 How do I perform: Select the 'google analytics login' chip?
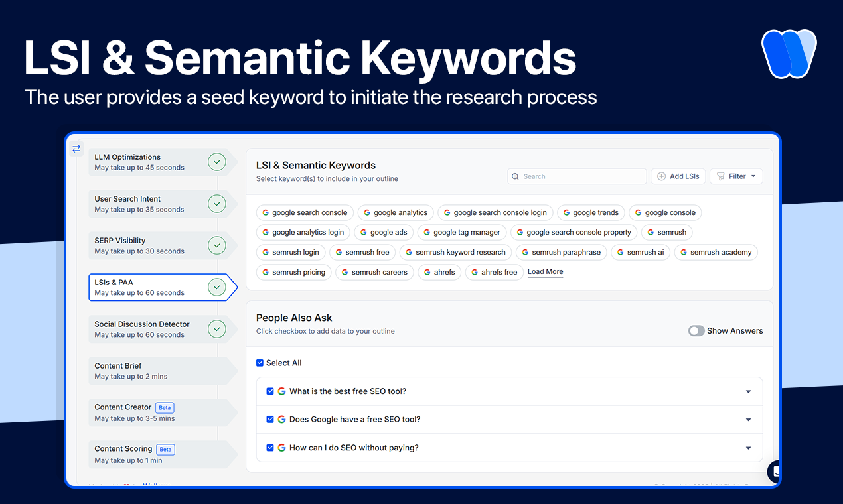(303, 233)
